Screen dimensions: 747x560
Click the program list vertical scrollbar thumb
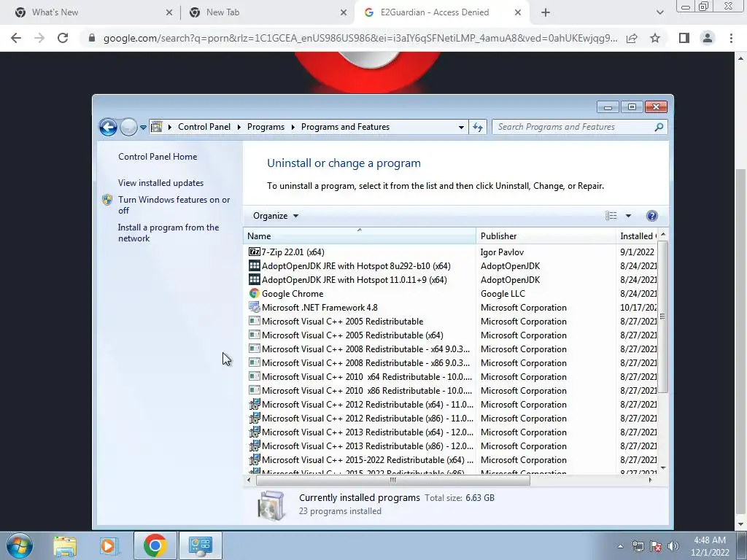662,316
